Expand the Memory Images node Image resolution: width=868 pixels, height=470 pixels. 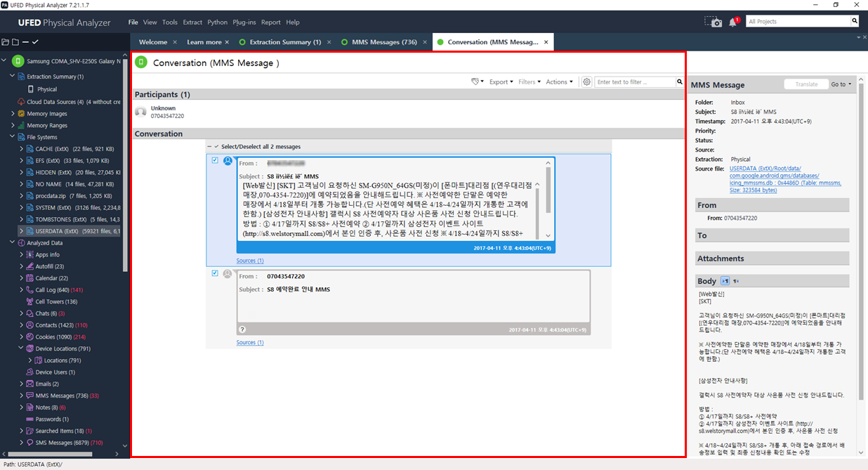(13, 114)
